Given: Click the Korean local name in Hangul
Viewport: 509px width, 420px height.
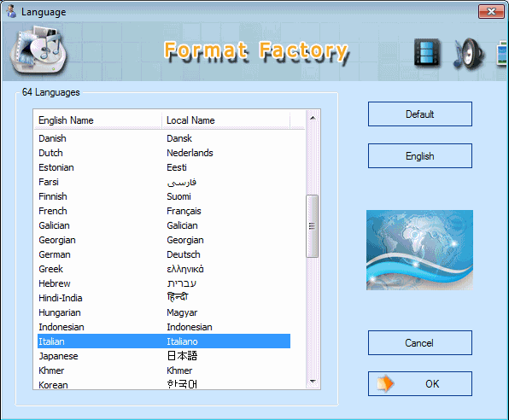Looking at the screenshot, I should click(x=182, y=384).
